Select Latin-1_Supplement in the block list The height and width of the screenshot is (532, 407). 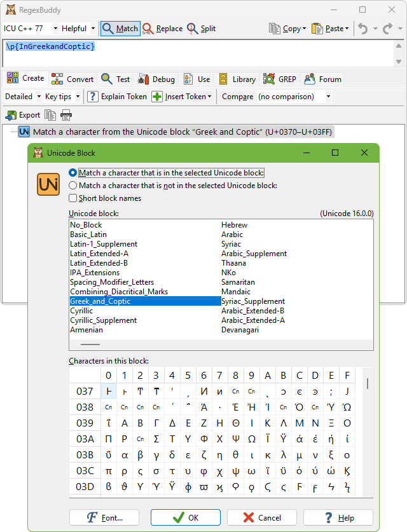pyautogui.click(x=104, y=244)
